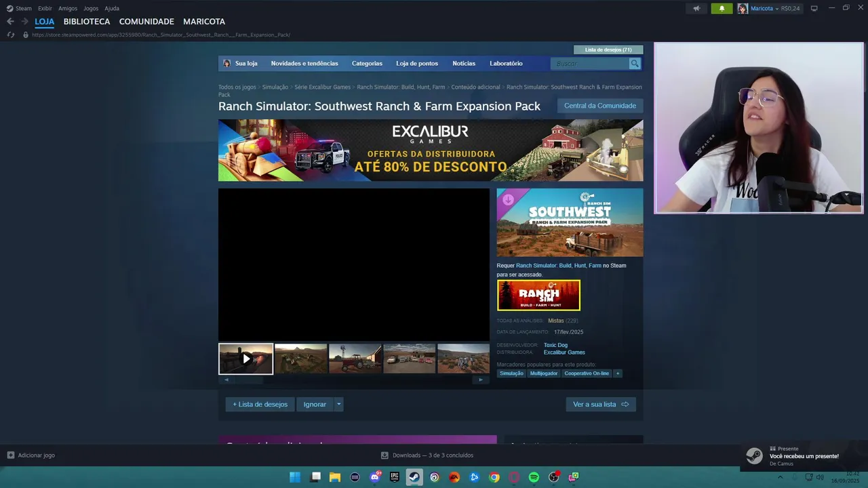Image resolution: width=868 pixels, height=488 pixels.
Task: Open the Exibir menu
Action: [x=45, y=8]
